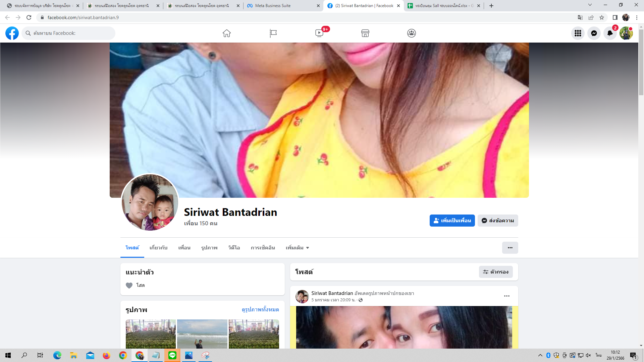Click the เพิ่มเป็นเพื่อน add friend button
This screenshot has width=644, height=362.
pyautogui.click(x=452, y=221)
